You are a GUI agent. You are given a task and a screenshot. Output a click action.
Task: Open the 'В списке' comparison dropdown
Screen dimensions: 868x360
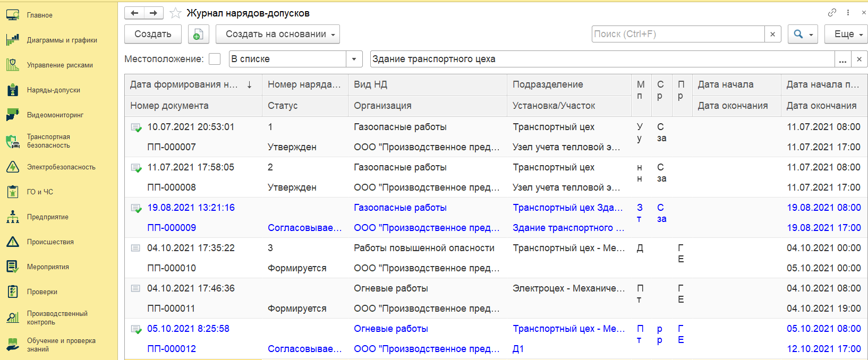point(354,59)
